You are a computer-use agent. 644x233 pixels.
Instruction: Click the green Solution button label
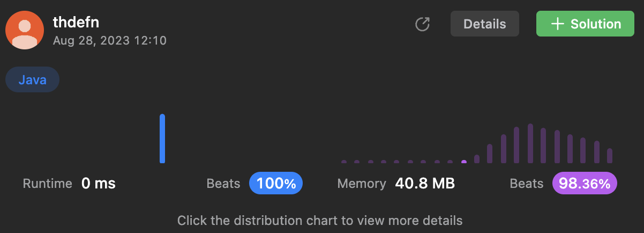coord(596,24)
